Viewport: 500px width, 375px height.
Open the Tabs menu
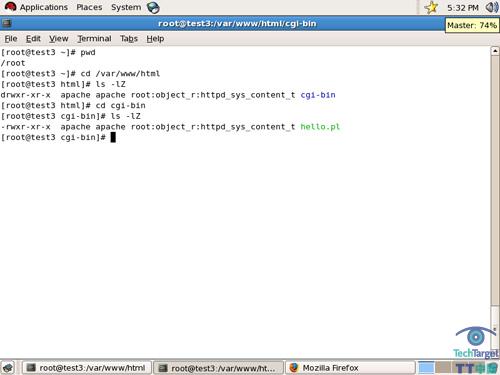129,39
